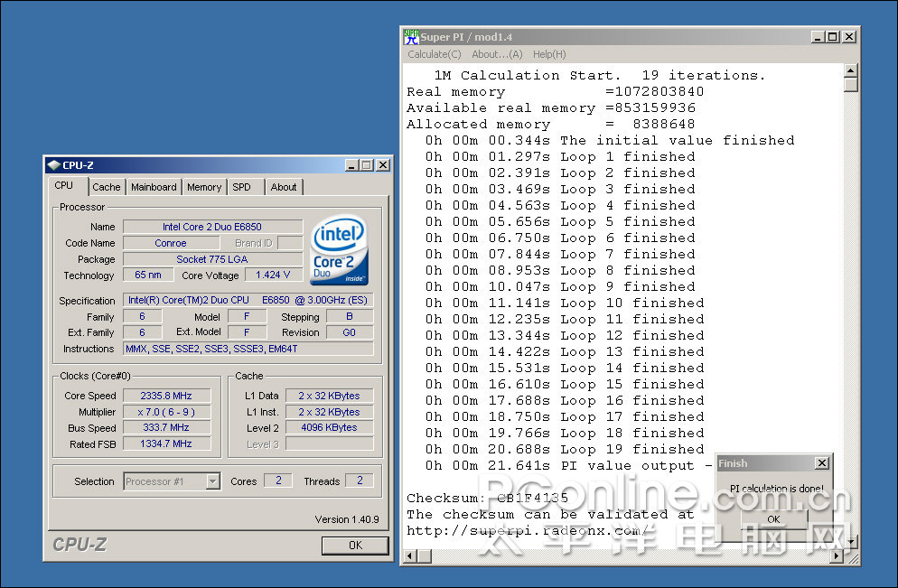
Task: Click Super PI horizontal scrollbar right arrow
Action: tap(837, 556)
